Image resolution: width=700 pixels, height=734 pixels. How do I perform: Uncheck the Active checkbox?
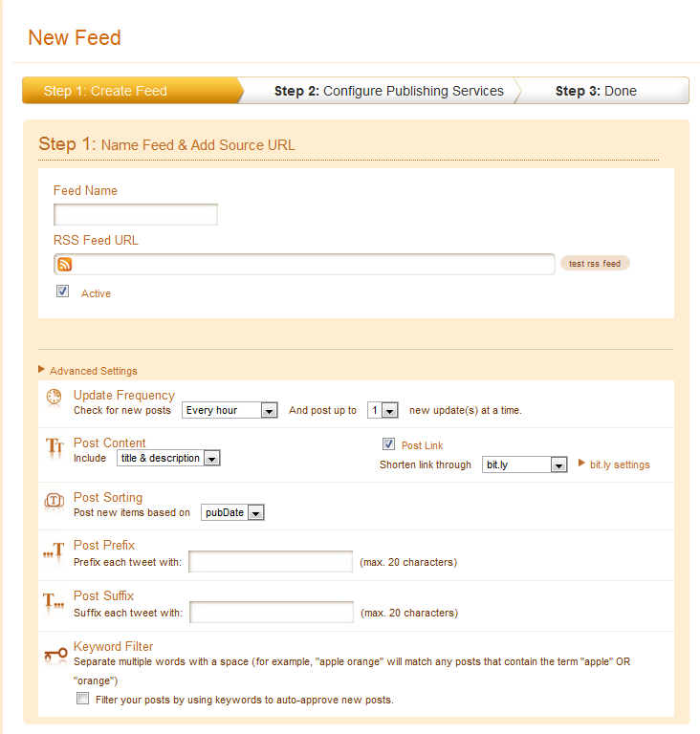pyautogui.click(x=63, y=291)
